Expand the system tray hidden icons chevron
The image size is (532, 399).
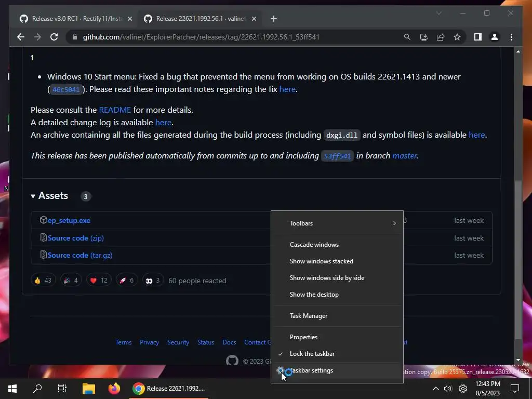click(436, 389)
